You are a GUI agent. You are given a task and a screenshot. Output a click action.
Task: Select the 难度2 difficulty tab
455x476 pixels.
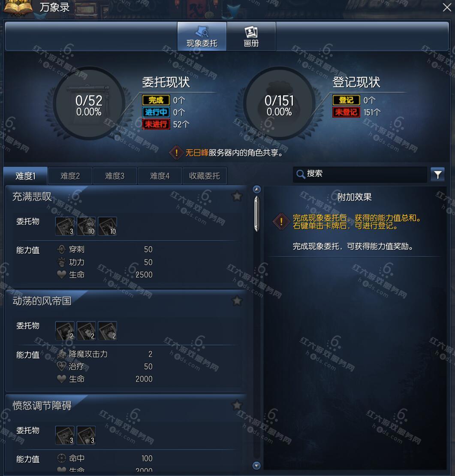[70, 176]
